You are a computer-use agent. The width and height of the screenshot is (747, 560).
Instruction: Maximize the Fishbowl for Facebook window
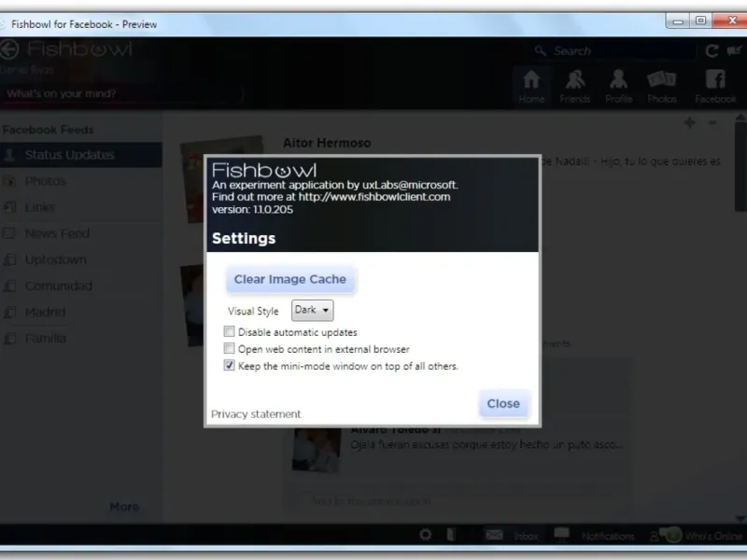(701, 21)
